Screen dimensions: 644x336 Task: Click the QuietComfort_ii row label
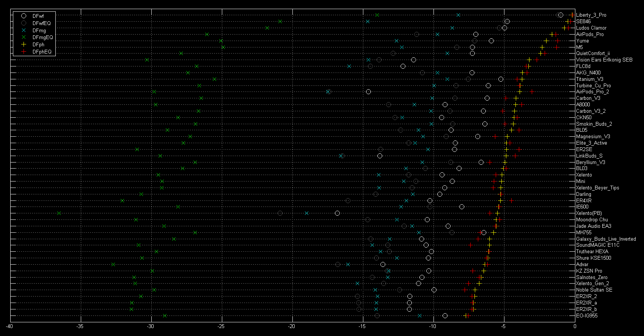pos(593,54)
